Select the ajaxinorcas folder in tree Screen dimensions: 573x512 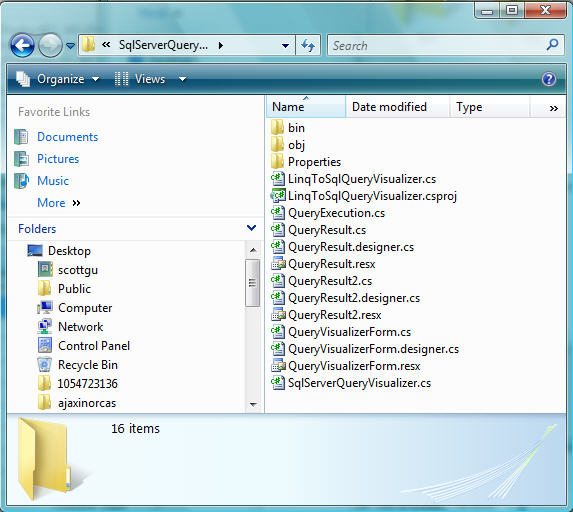[x=87, y=403]
